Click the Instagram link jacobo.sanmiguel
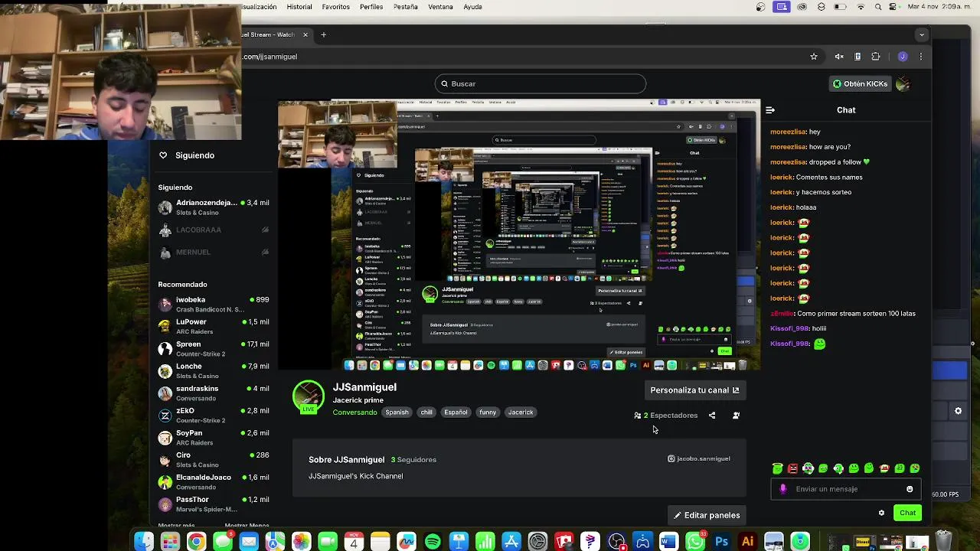This screenshot has width=980, height=551. (698, 458)
